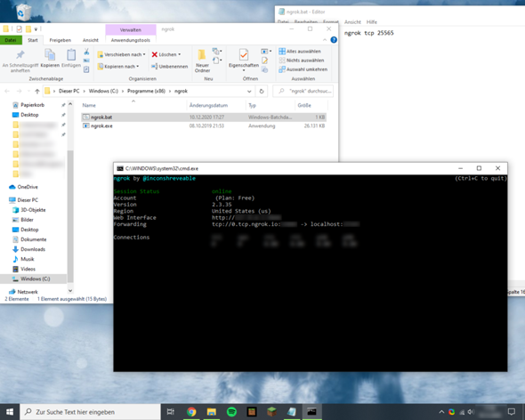Click the help question mark icon
The width and height of the screenshot is (525, 420).
click(x=334, y=40)
